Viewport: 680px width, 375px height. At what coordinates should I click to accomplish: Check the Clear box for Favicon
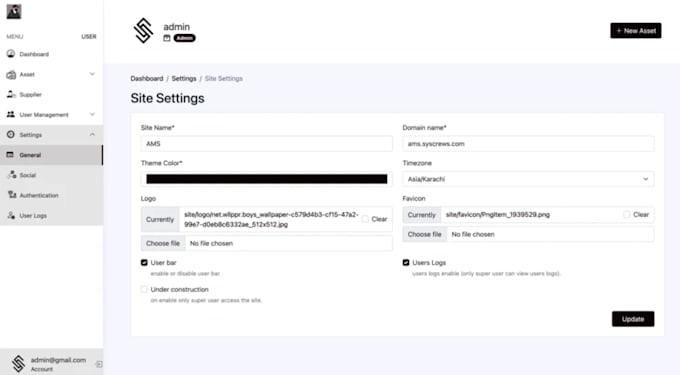(627, 214)
